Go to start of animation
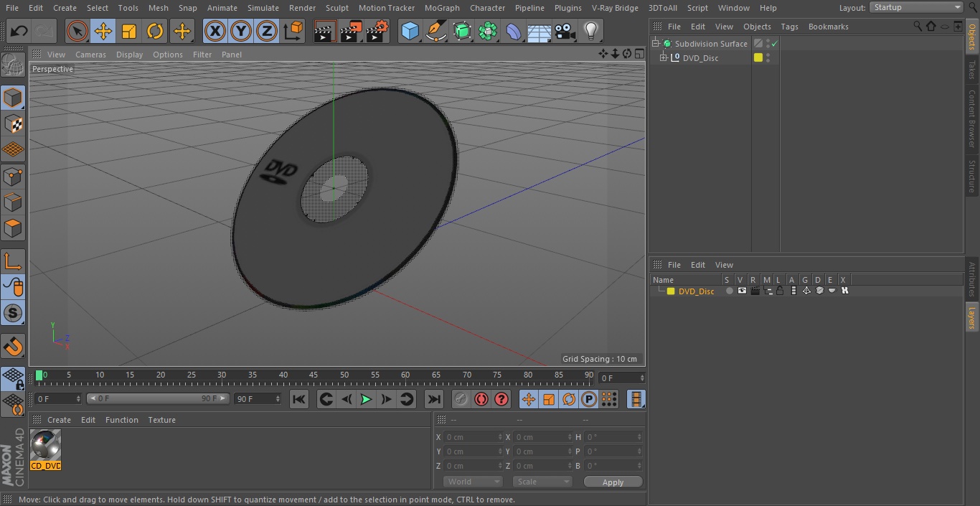 click(x=299, y=399)
